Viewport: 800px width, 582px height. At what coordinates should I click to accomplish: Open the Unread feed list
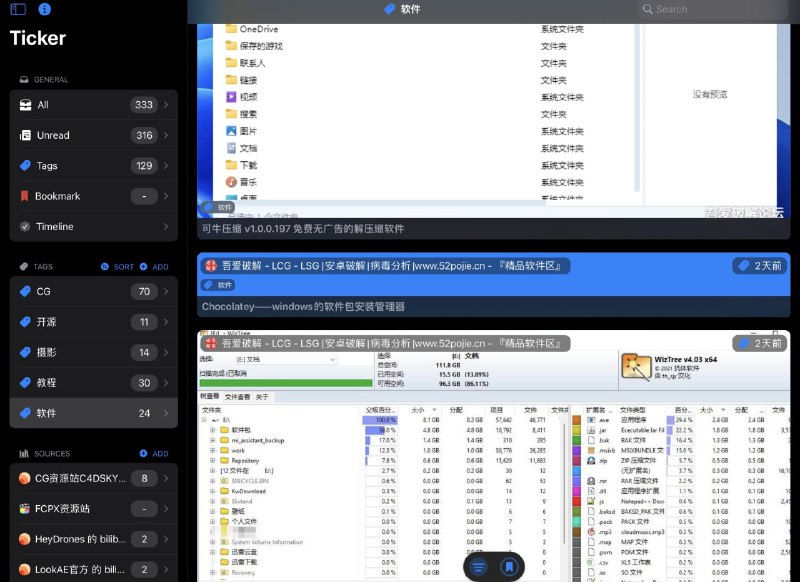(94, 135)
